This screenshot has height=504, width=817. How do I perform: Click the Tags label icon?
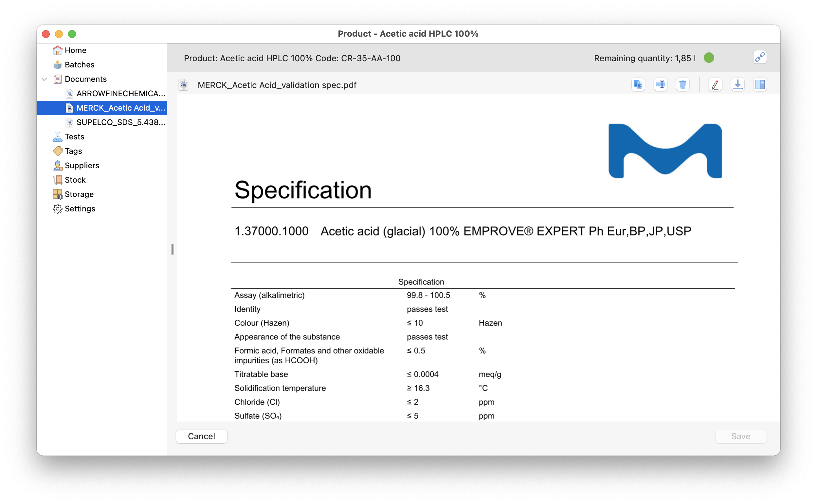[57, 151]
